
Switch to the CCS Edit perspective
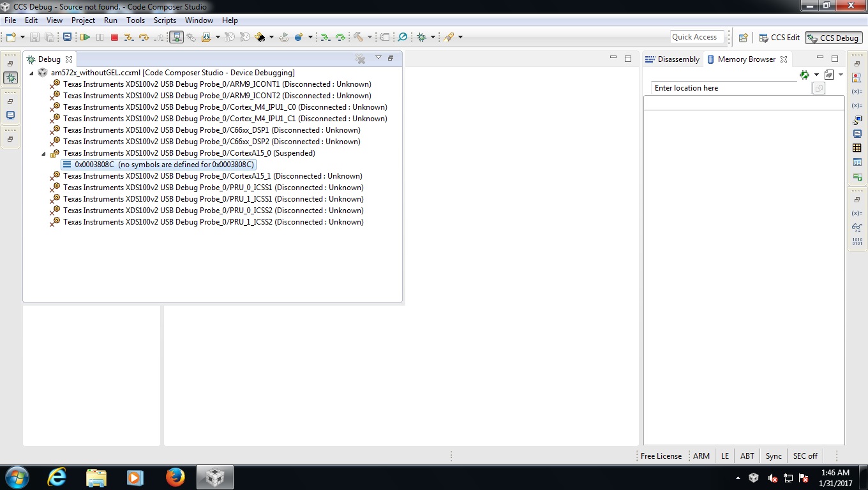(779, 38)
